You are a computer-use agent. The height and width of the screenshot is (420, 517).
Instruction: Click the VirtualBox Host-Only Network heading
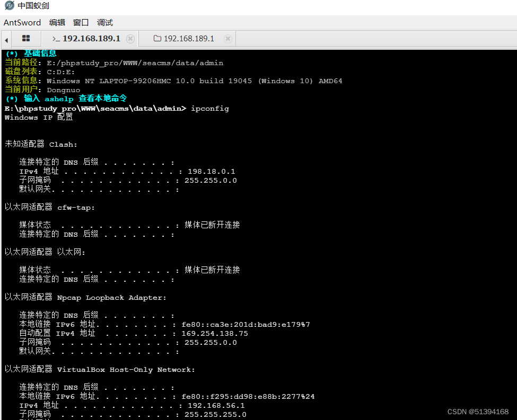pyautogui.click(x=100, y=369)
